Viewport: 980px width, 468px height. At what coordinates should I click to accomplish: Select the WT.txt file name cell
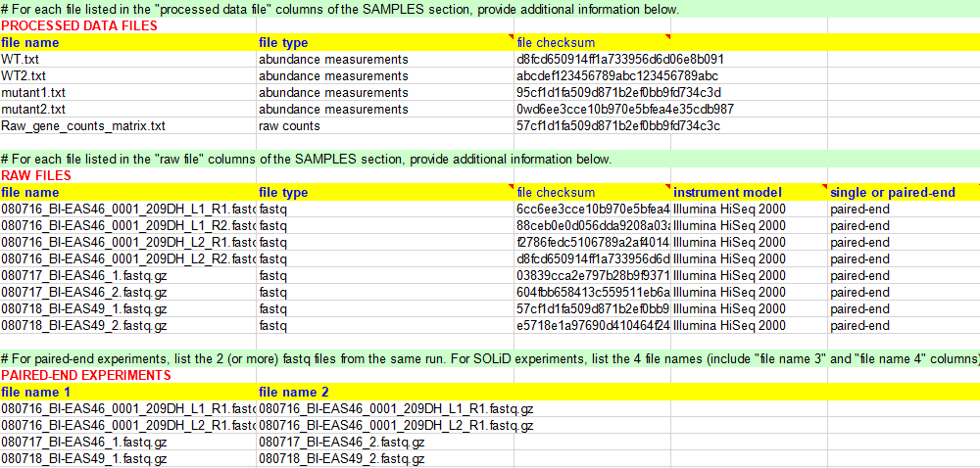(x=21, y=60)
